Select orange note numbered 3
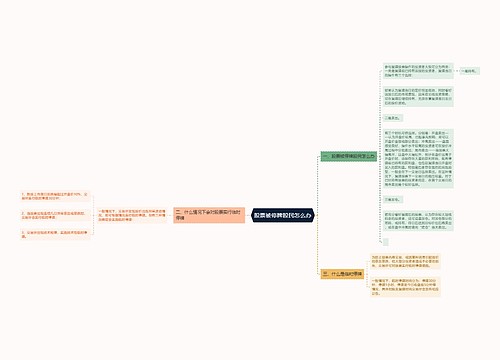Image resolution: width=500 pixels, height=360 pixels. (x=55, y=234)
